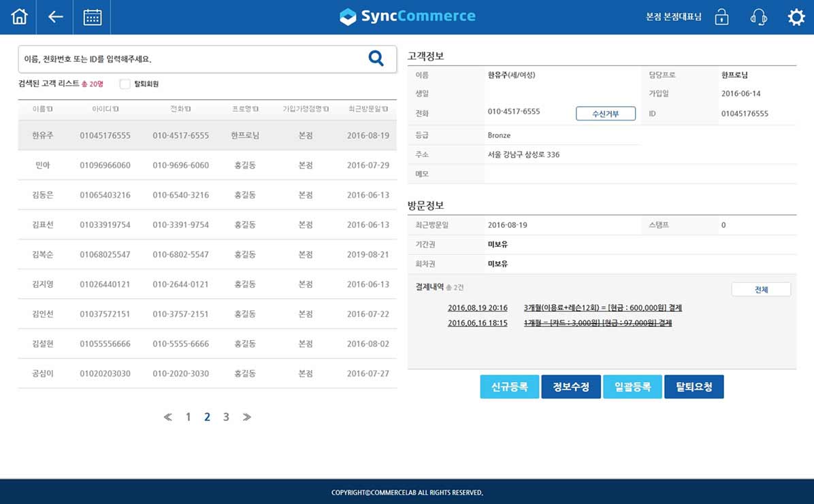This screenshot has height=504, width=814.
Task: Sort list by 아이디 column header
Action: pyautogui.click(x=105, y=109)
